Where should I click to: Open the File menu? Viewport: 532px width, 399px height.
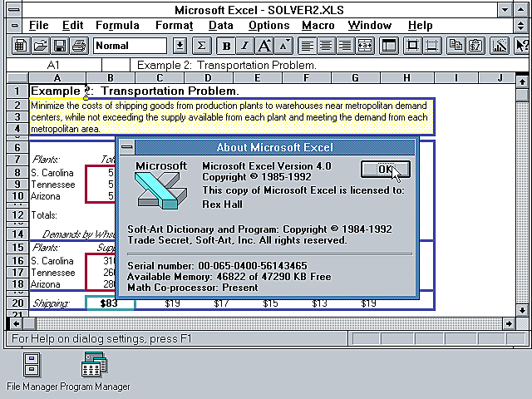[x=39, y=26]
